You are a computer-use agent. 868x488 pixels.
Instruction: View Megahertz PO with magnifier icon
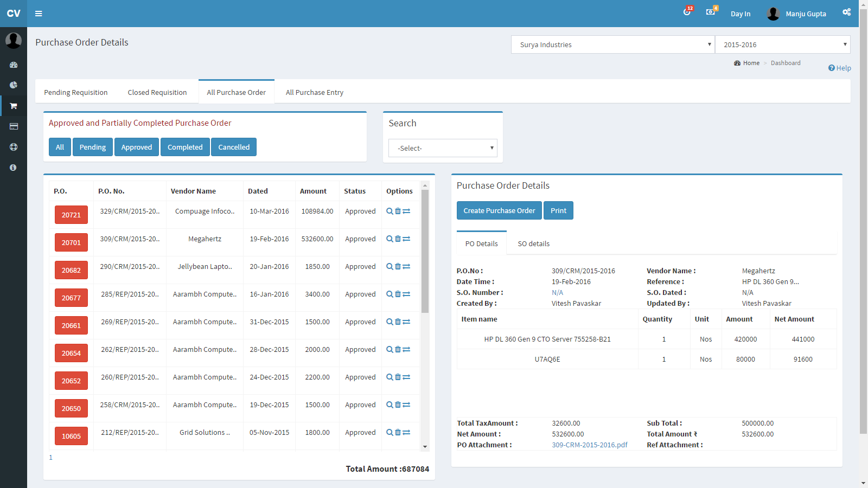tap(390, 239)
